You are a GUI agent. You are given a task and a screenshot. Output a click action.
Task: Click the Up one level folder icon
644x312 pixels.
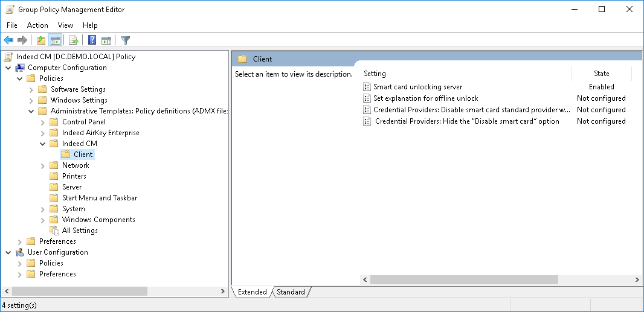tap(41, 40)
